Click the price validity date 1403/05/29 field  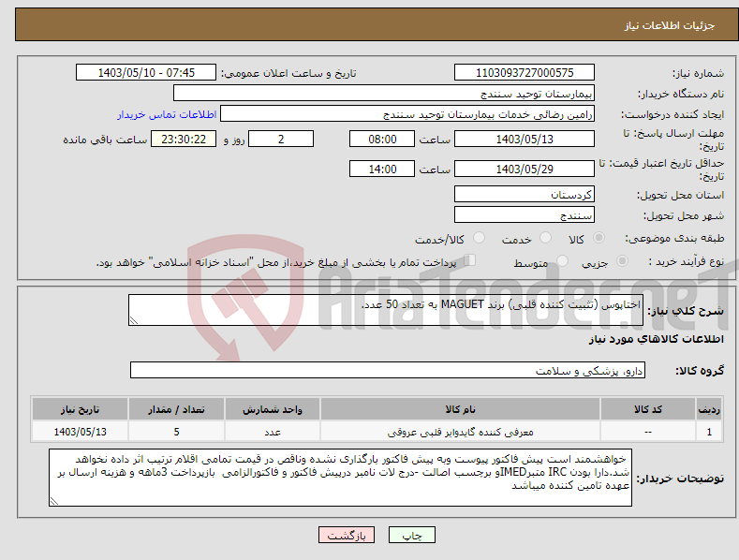coord(525,169)
